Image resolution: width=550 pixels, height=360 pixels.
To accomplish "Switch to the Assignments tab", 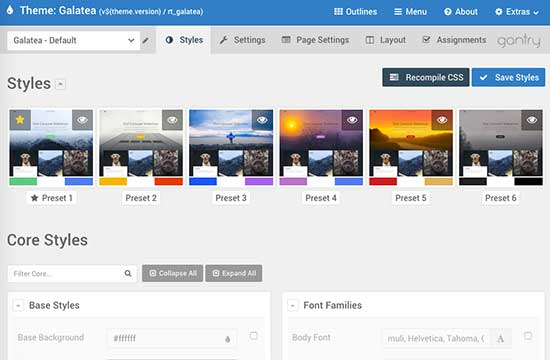I will pos(455,40).
